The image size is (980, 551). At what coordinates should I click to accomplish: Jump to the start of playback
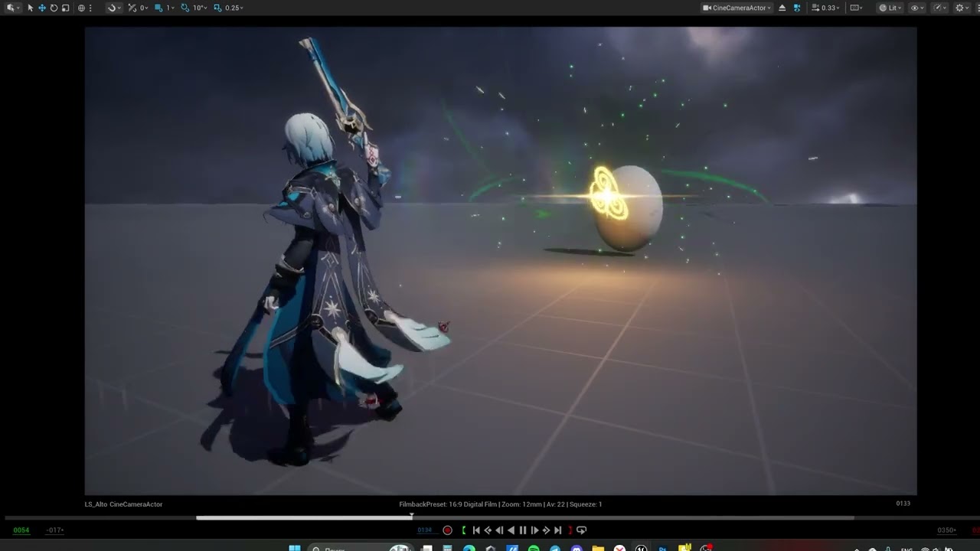[476, 530]
